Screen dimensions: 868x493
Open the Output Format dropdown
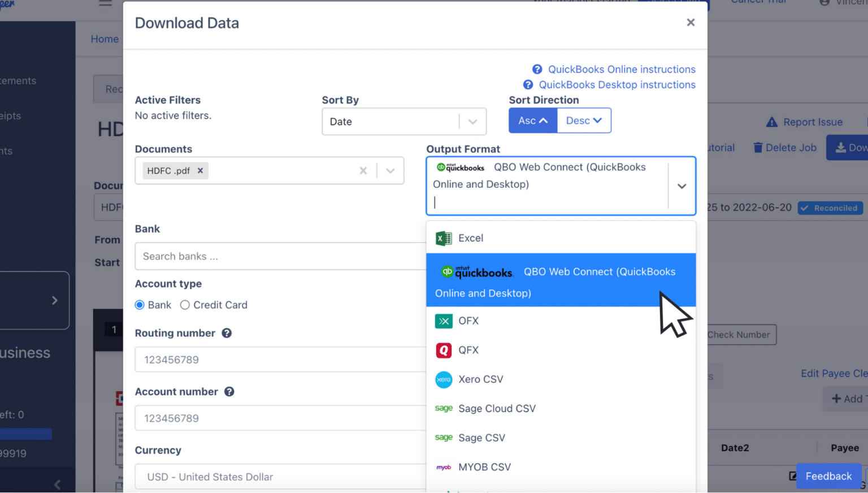(x=682, y=186)
